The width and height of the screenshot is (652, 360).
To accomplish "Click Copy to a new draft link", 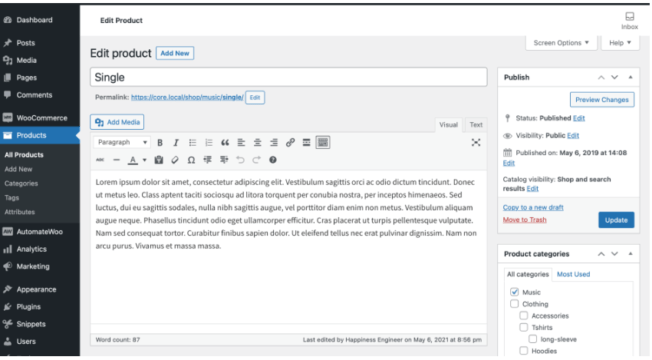I will coord(533,207).
